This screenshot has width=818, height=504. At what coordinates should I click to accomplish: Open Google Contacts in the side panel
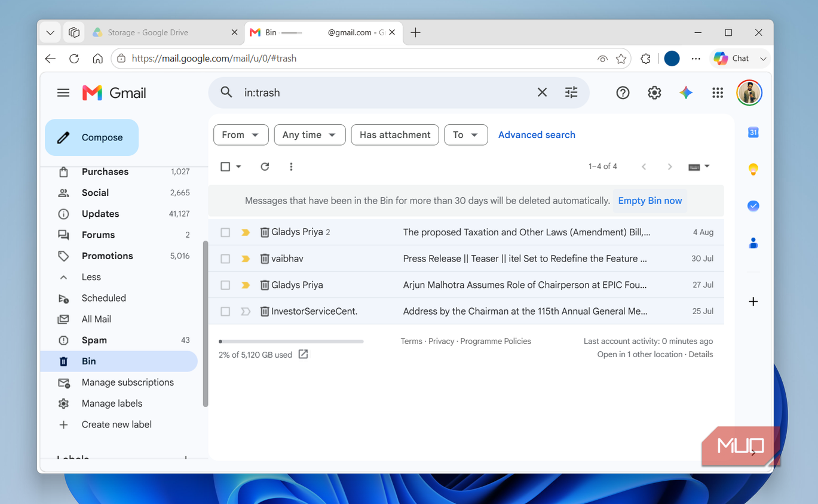753,243
